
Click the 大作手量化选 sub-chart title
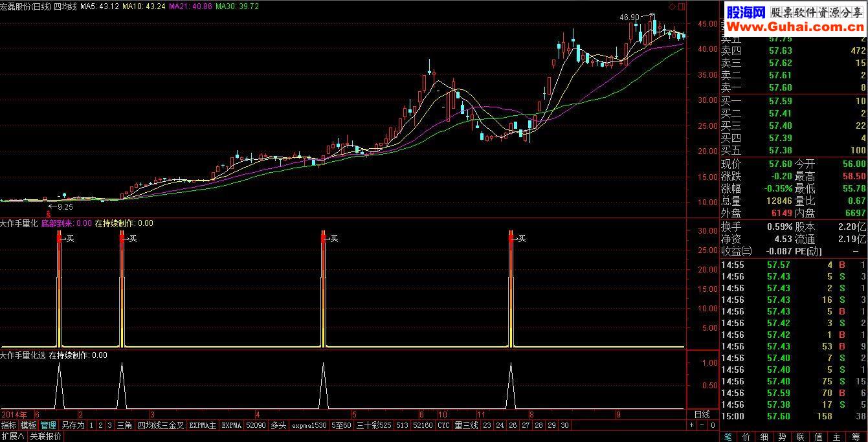(x=23, y=355)
